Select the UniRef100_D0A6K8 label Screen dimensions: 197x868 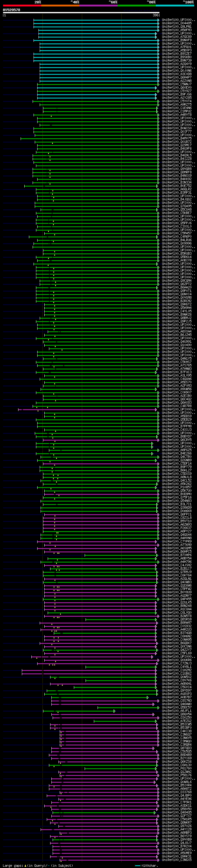(x=177, y=511)
